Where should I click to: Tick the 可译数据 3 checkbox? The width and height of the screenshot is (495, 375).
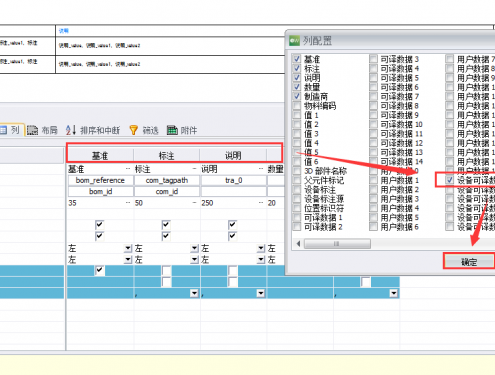373,59
